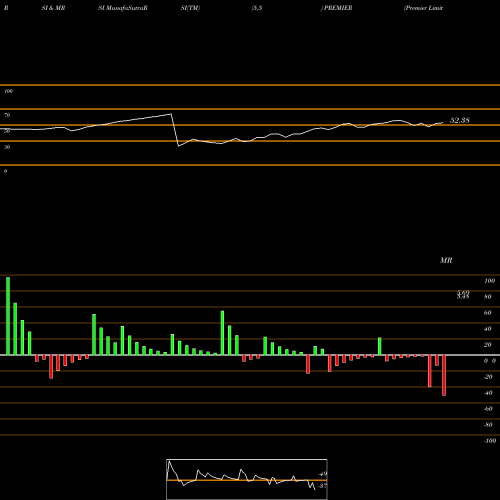Click the "SI(TM)" header text
Screen dimensions: 500x500
[190, 8]
